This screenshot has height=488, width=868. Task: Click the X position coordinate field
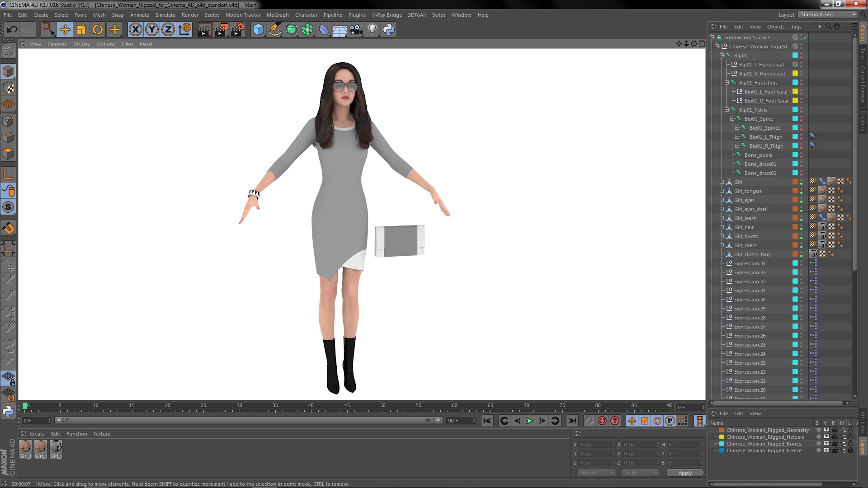point(597,445)
